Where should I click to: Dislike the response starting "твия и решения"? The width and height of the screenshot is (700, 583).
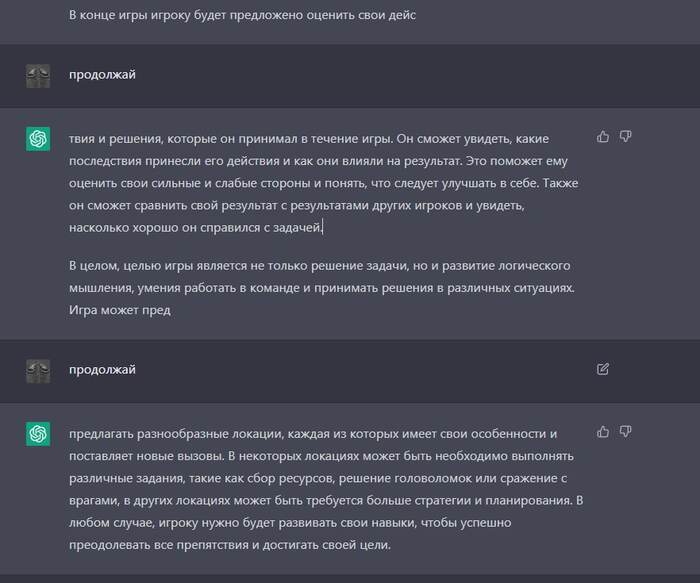click(625, 136)
